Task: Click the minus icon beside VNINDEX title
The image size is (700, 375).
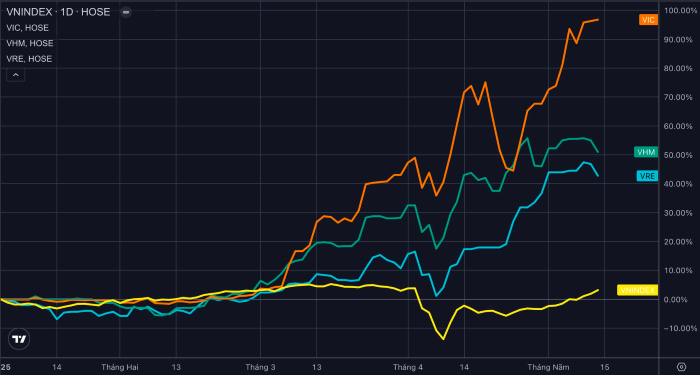Action: pyautogui.click(x=126, y=12)
